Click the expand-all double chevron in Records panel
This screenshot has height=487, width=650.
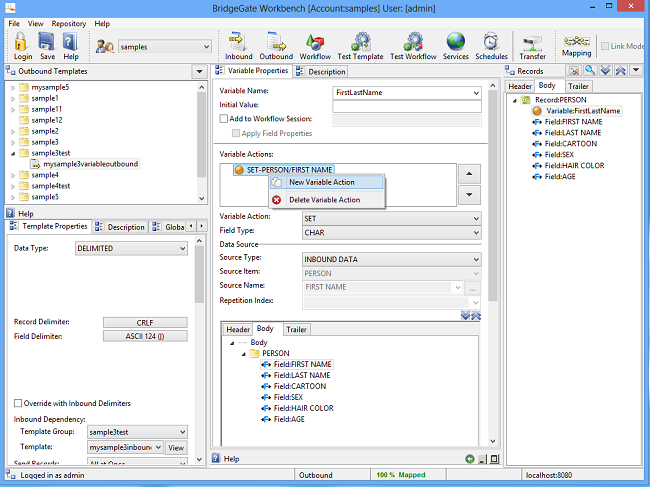coord(605,70)
